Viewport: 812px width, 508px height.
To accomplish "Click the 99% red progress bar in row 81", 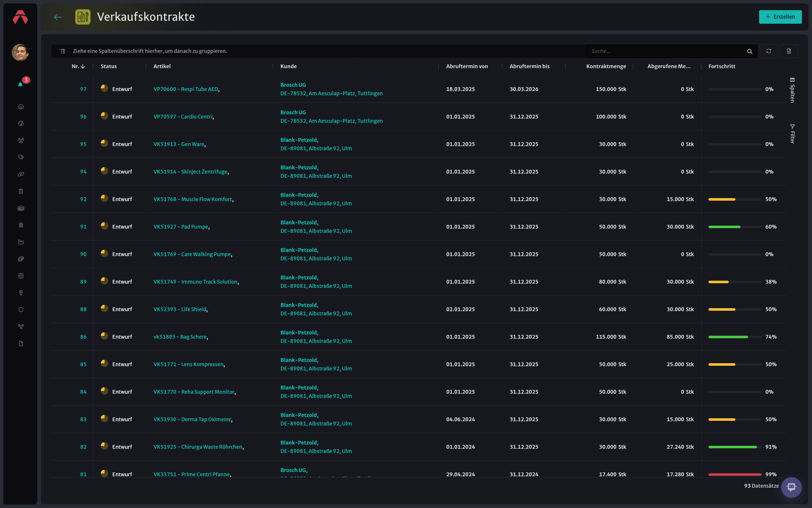I will coord(735,475).
